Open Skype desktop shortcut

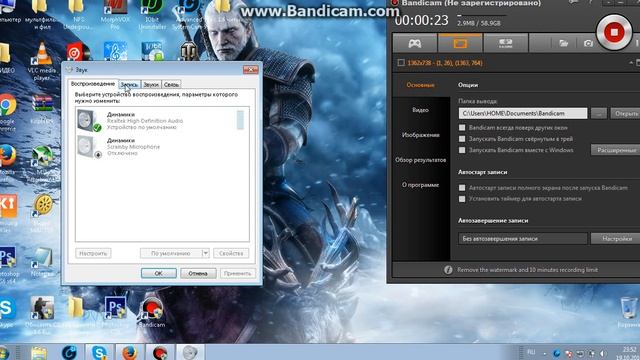pos(7,312)
